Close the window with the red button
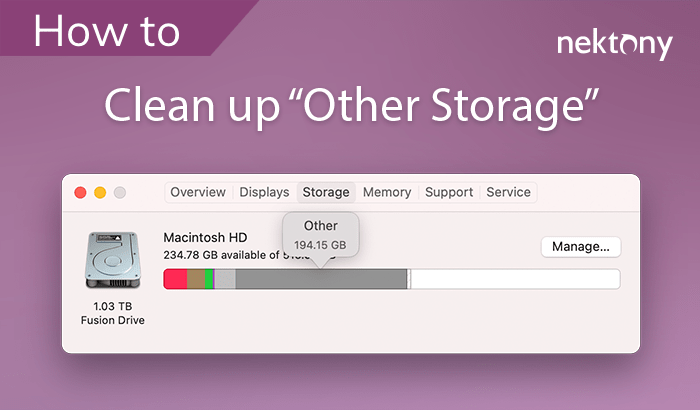This screenshot has width=700, height=410. click(x=80, y=192)
